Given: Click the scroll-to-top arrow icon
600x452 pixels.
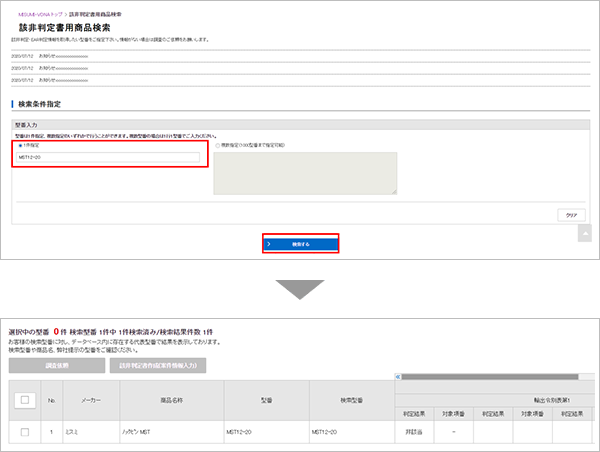Looking at the screenshot, I should 584,233.
